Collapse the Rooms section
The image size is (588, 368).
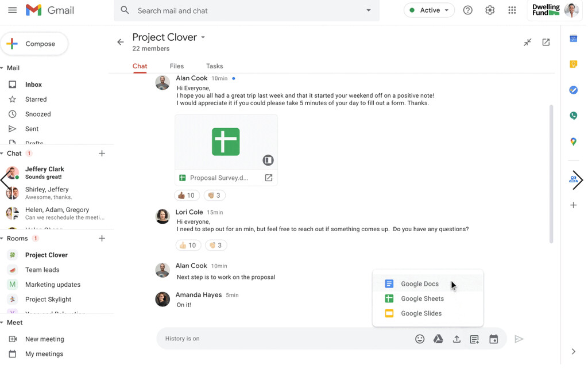[2, 239]
